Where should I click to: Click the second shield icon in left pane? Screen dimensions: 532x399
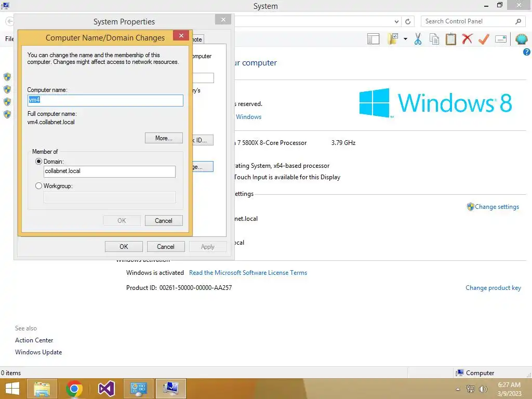click(x=7, y=89)
